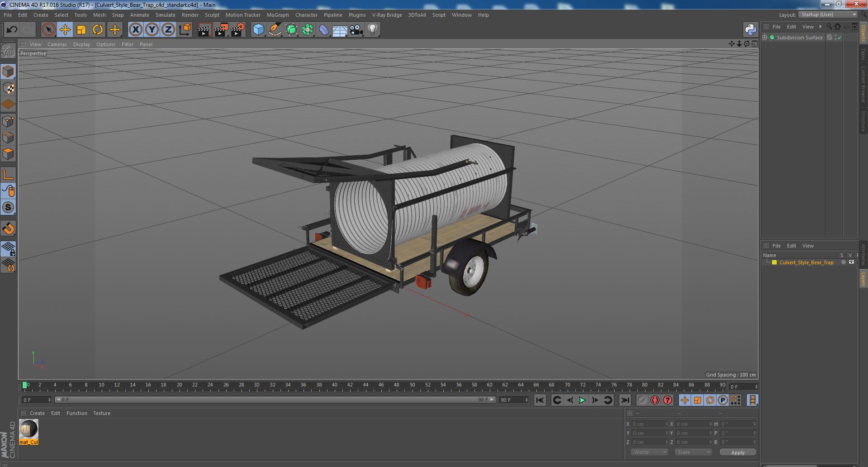Select the Live Selection tool
The image size is (868, 467).
click(x=48, y=30)
